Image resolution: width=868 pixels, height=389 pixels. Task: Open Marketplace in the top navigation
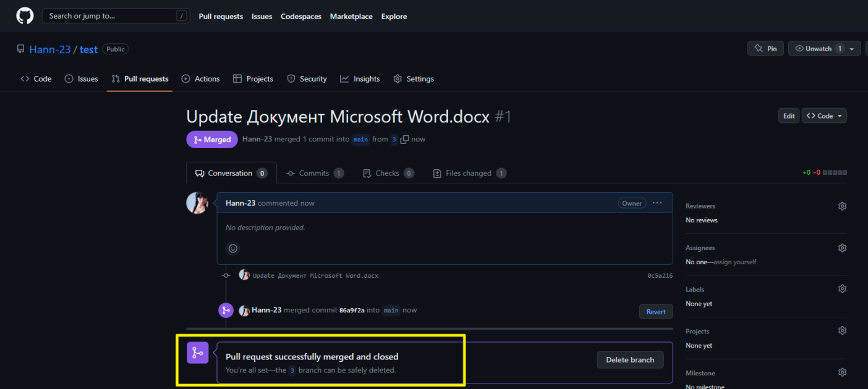tap(351, 17)
